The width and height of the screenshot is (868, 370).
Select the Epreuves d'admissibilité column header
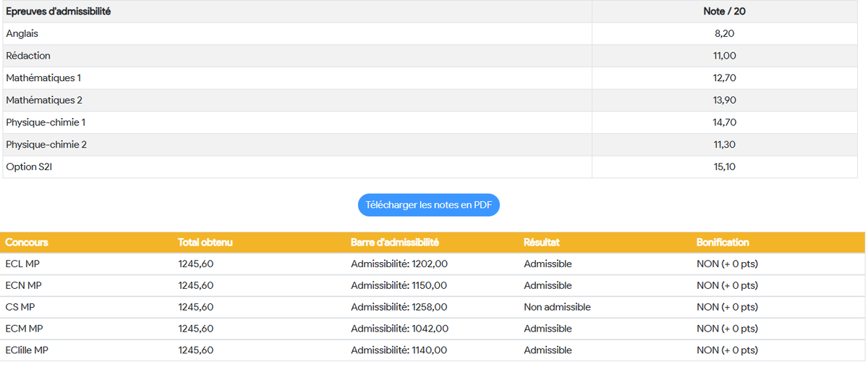tap(59, 12)
